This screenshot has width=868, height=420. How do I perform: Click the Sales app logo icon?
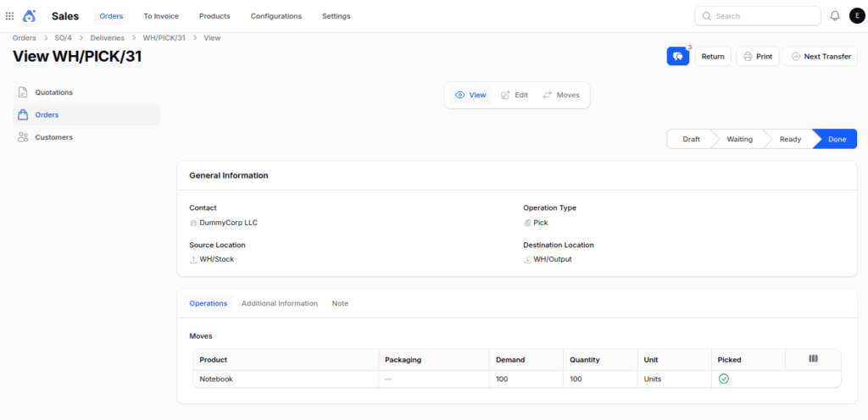coord(29,16)
